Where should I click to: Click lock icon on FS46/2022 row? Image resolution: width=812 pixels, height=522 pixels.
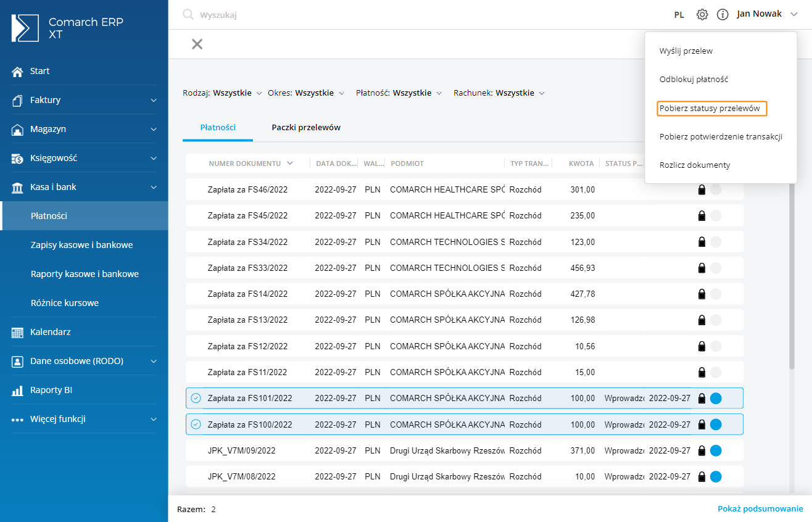[701, 190]
